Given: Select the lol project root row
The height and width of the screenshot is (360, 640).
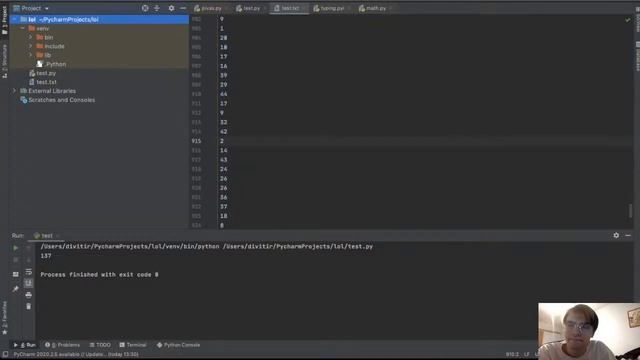Looking at the screenshot, I should pos(99,19).
